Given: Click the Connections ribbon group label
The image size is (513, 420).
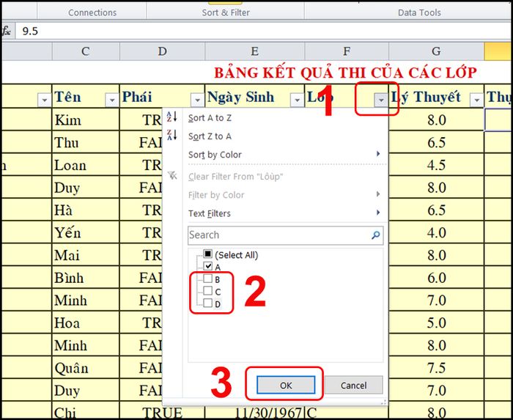Looking at the screenshot, I should pos(92,12).
